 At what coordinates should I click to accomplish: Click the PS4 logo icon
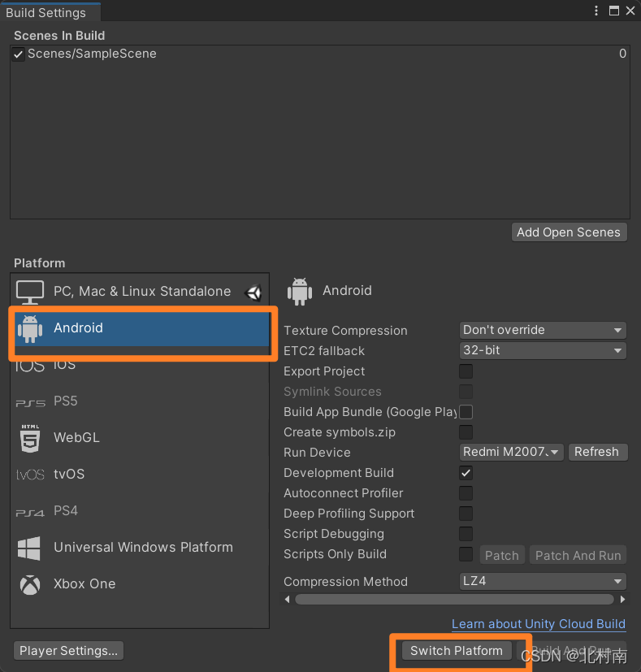[30, 513]
